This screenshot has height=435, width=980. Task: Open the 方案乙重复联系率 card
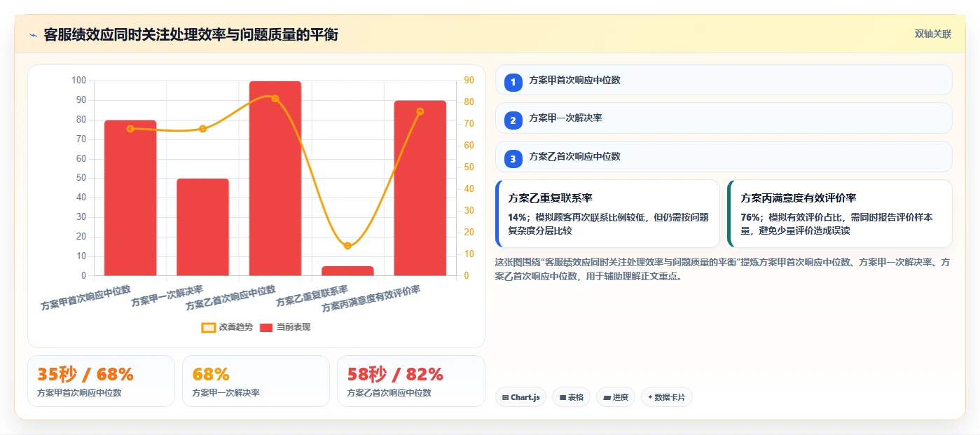[607, 214]
